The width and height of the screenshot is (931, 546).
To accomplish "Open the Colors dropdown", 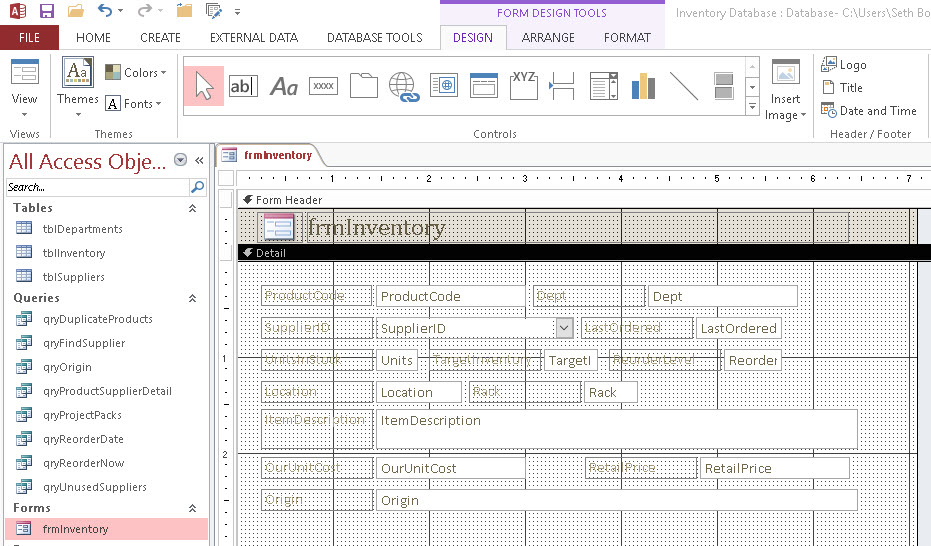I will point(135,72).
